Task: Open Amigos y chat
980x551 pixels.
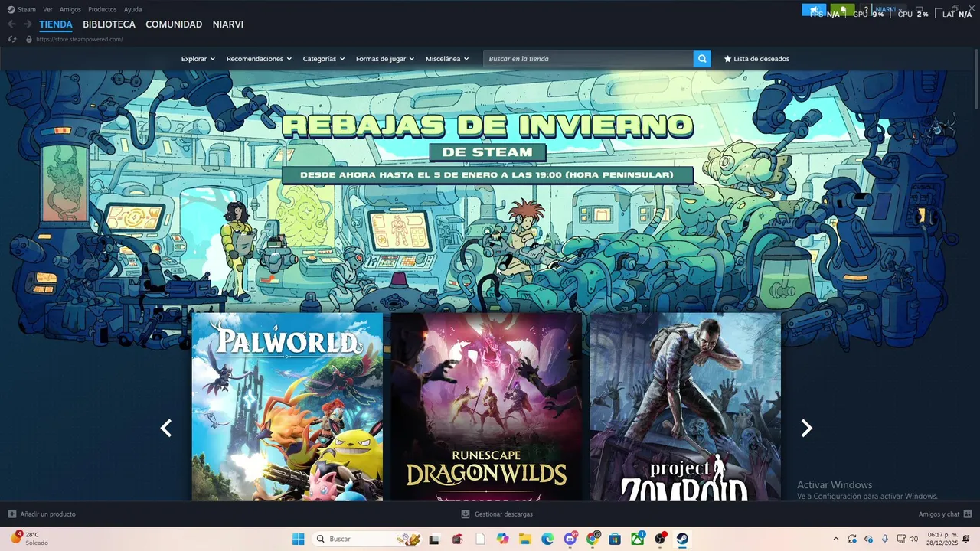Action: pyautogui.click(x=946, y=514)
